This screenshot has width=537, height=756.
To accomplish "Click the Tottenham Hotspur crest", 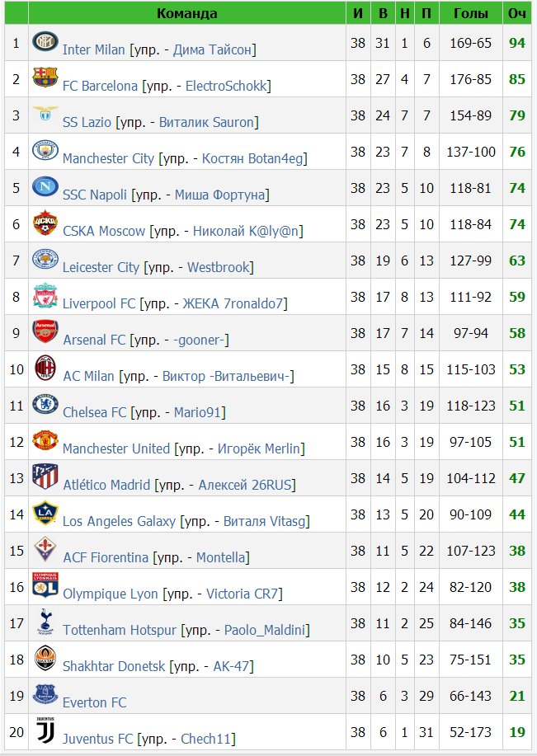I will tap(45, 622).
